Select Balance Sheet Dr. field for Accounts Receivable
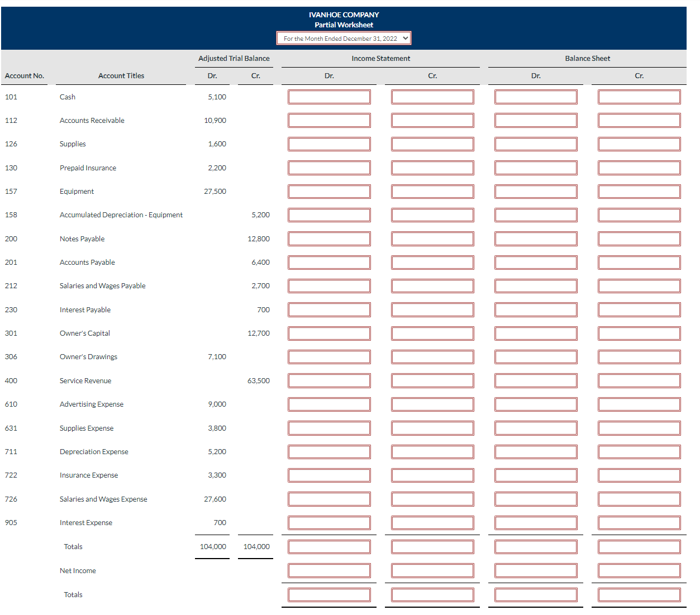The image size is (700, 615). point(536,120)
